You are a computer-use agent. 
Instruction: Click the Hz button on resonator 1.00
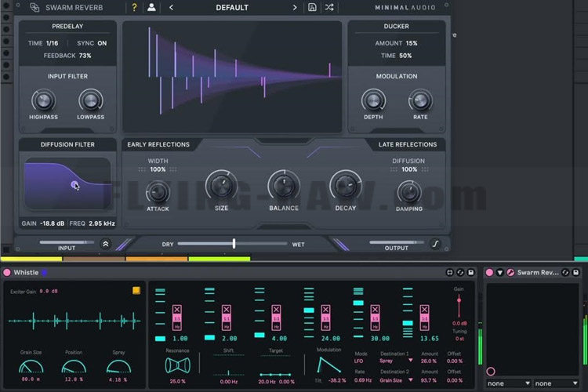point(177,327)
